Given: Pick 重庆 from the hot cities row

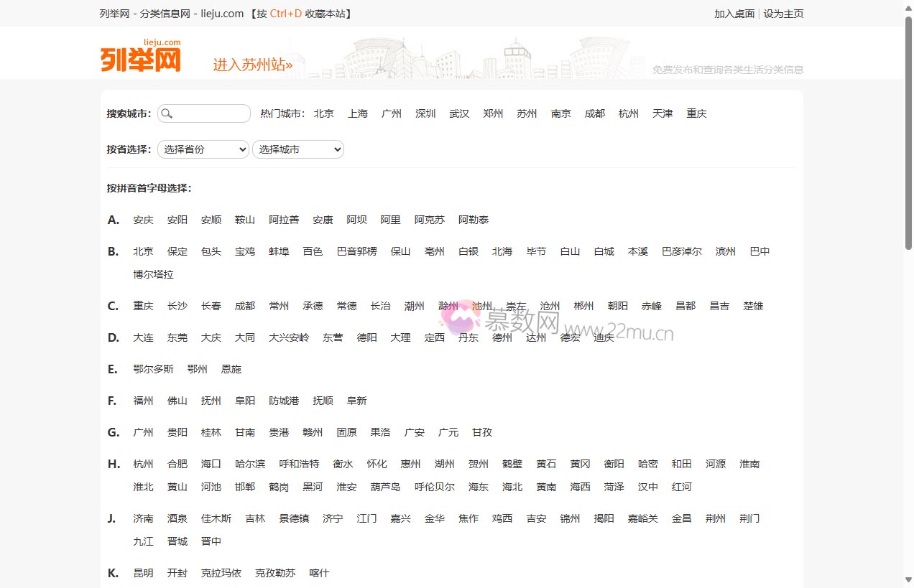Looking at the screenshot, I should (x=696, y=113).
